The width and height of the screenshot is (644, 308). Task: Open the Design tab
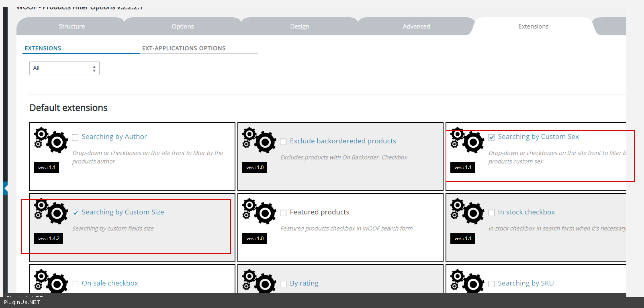point(299,27)
